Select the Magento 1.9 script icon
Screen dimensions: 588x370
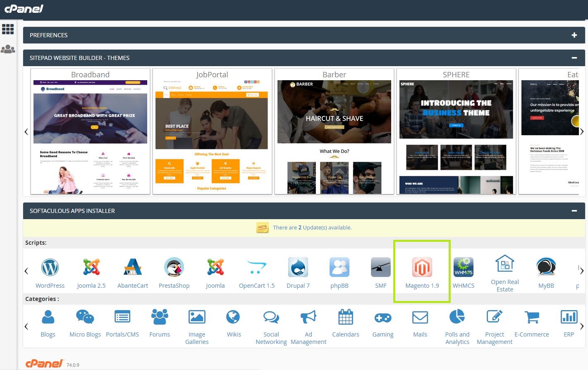click(x=422, y=267)
